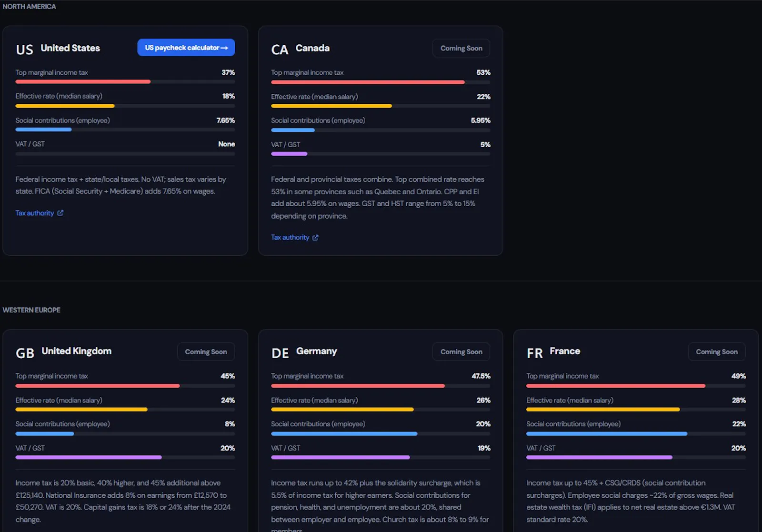Select the WESTERN EUROPE section heading
The image size is (762, 532).
[x=31, y=310]
